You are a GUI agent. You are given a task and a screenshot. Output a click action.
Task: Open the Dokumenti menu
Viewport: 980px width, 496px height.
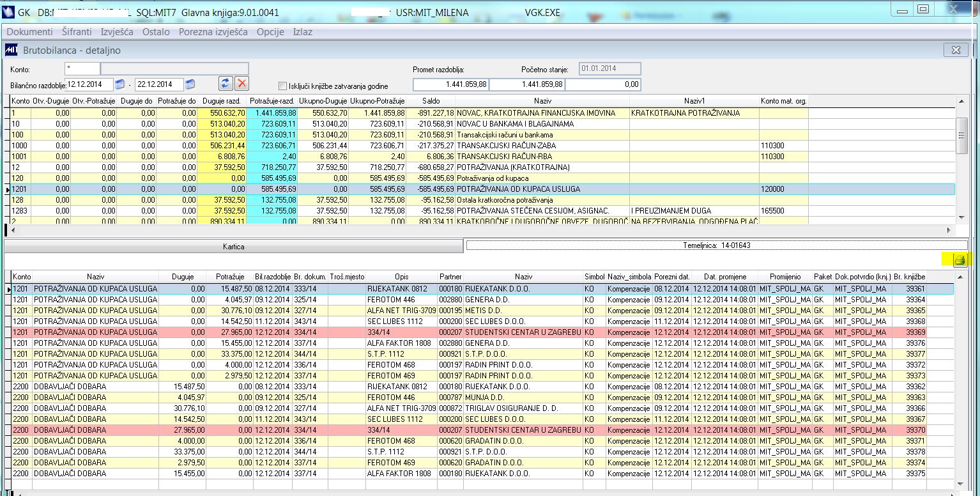click(29, 31)
